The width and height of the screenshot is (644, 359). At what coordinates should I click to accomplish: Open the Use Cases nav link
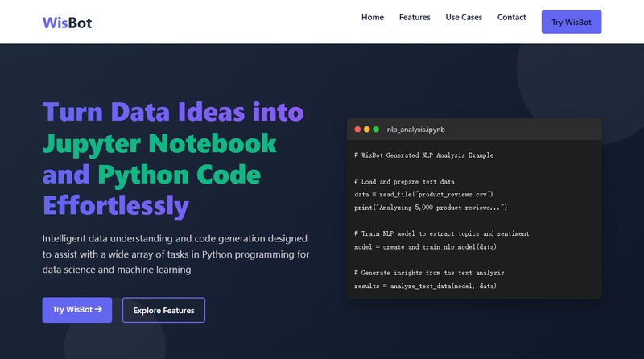[x=464, y=17]
